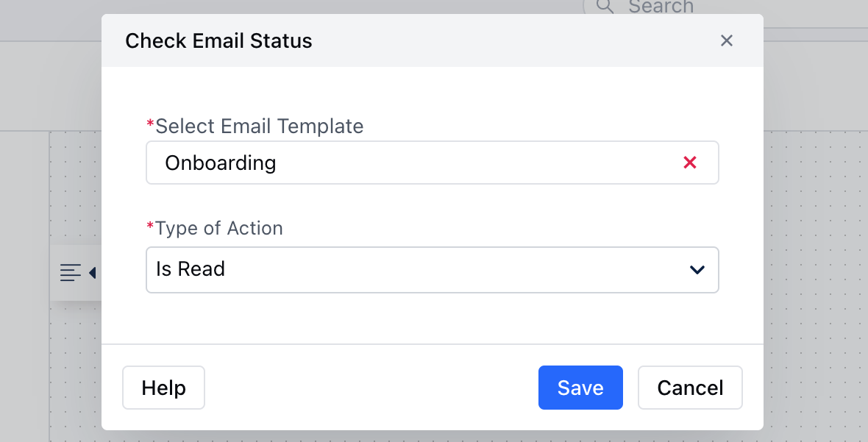This screenshot has height=442, width=868.
Task: Close the Check Email Status dialog
Action: (x=726, y=40)
